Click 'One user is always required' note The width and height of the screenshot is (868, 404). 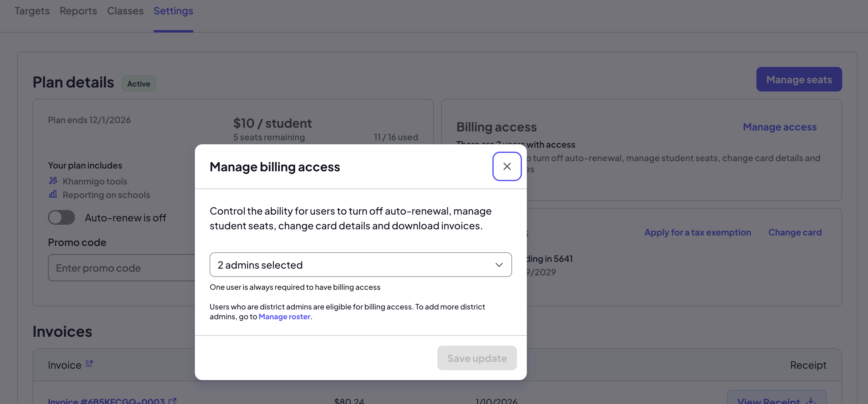[x=295, y=287]
